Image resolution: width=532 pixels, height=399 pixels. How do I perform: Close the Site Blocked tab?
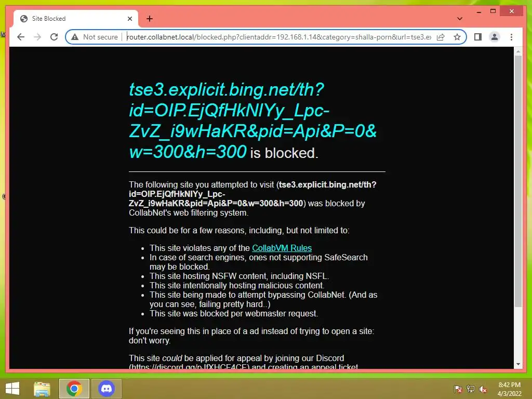tap(129, 19)
